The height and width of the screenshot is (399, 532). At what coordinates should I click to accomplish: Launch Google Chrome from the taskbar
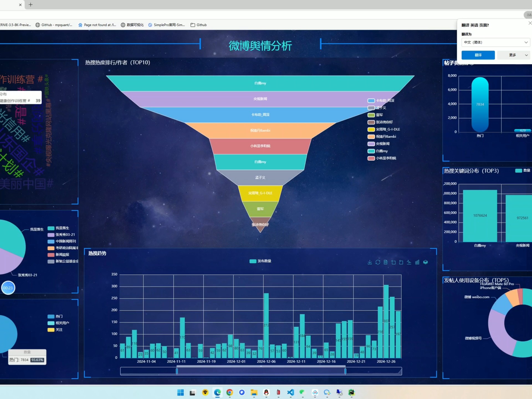point(229,392)
